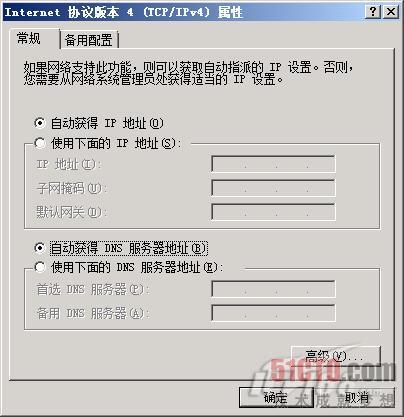Viewport: 404px width, 417px height.
Task: Click the 默认网关 input field
Action: [273, 212]
